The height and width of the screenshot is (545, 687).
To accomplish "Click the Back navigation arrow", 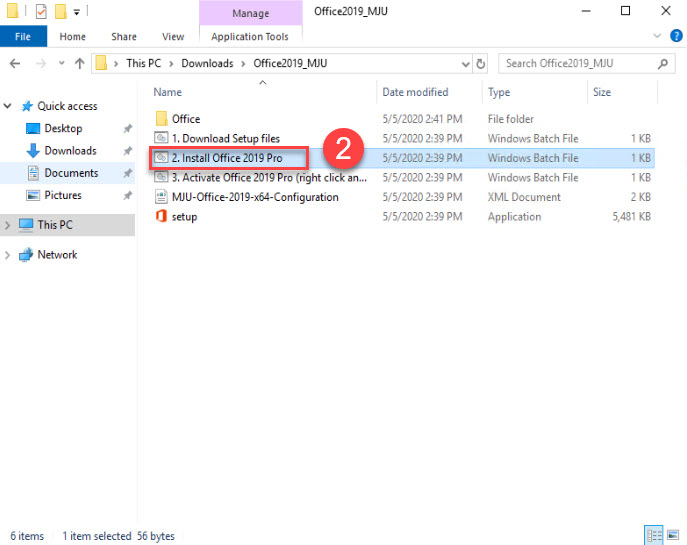I will pyautogui.click(x=15, y=63).
